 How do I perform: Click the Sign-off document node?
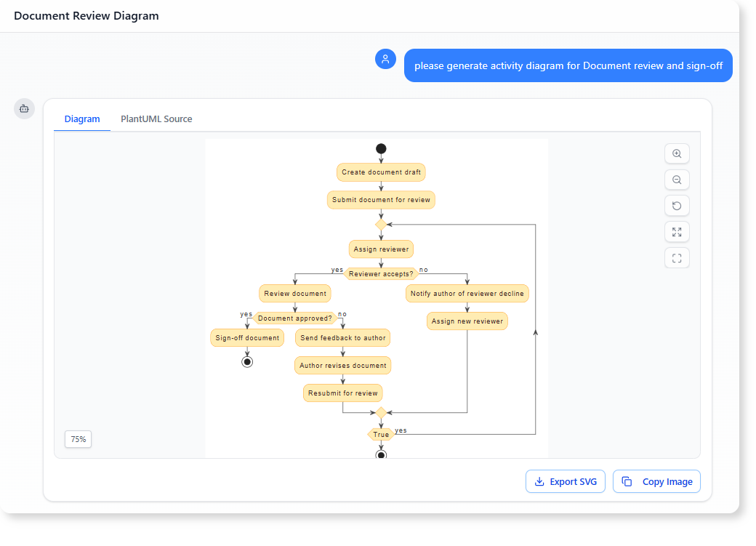pos(247,337)
